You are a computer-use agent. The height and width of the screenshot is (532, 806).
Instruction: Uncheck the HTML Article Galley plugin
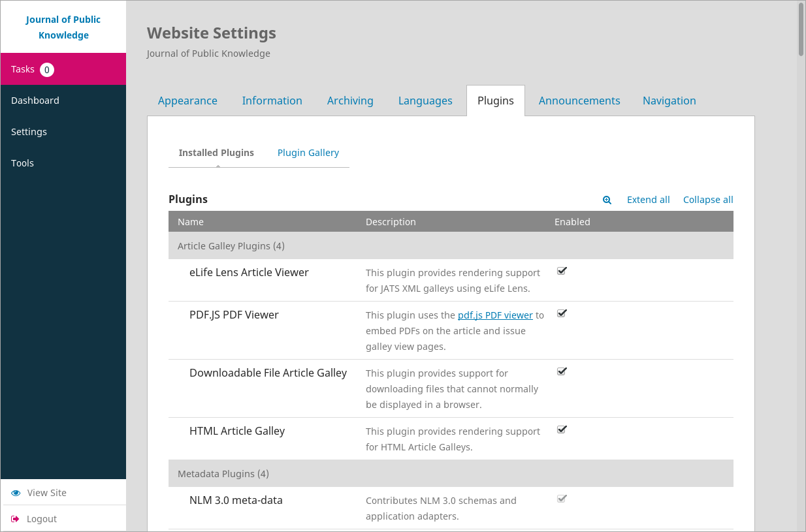pyautogui.click(x=562, y=430)
